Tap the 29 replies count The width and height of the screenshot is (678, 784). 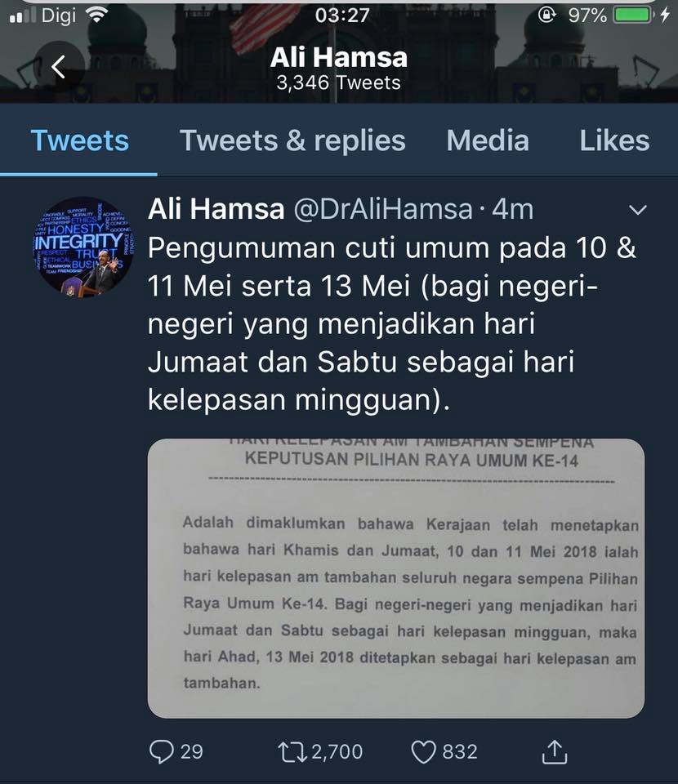[x=191, y=752]
